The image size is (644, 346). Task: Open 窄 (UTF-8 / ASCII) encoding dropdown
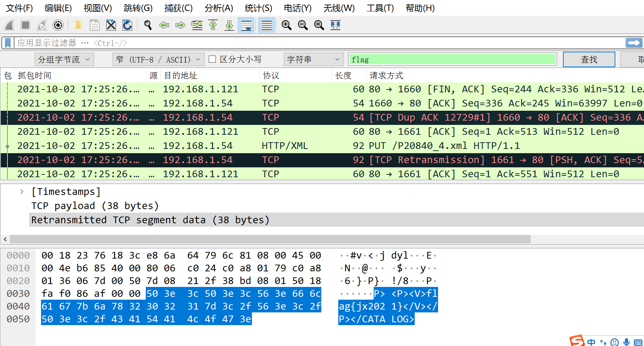click(158, 59)
